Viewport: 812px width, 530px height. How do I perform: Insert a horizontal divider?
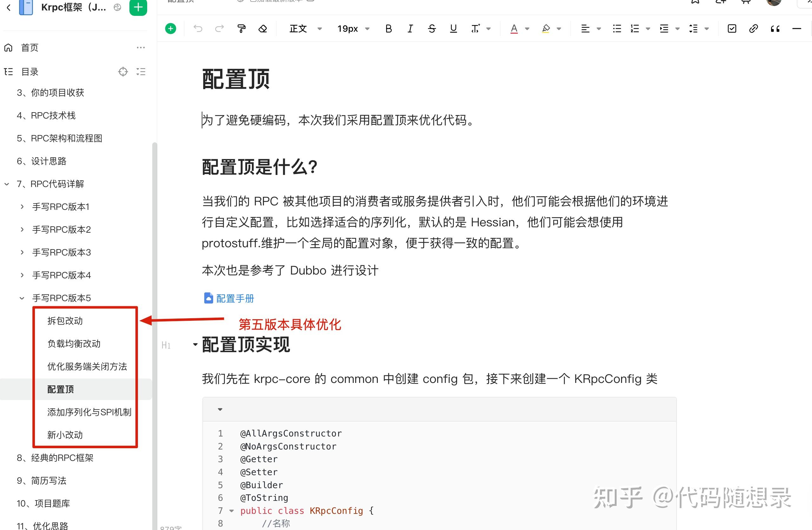click(x=796, y=28)
